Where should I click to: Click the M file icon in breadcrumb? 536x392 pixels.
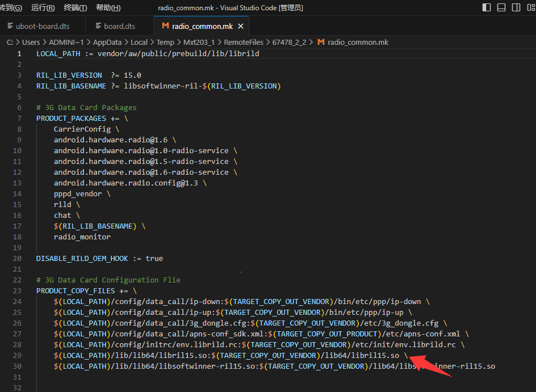pos(321,42)
